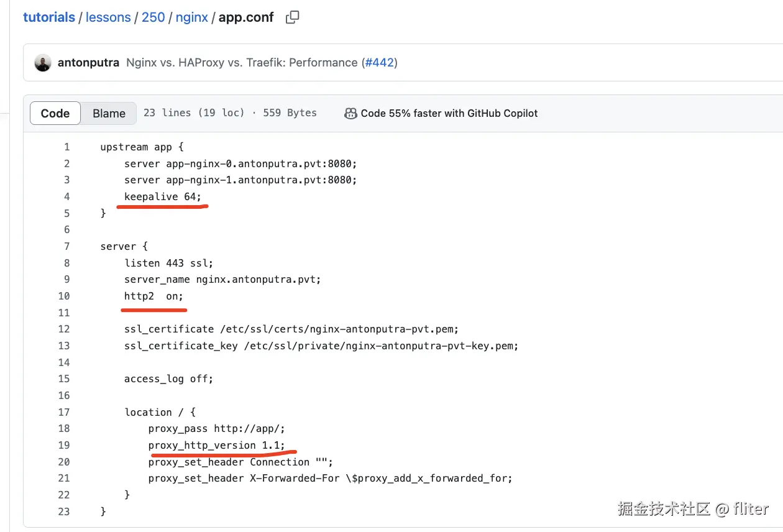Open the tutorials repository link

pyautogui.click(x=49, y=17)
